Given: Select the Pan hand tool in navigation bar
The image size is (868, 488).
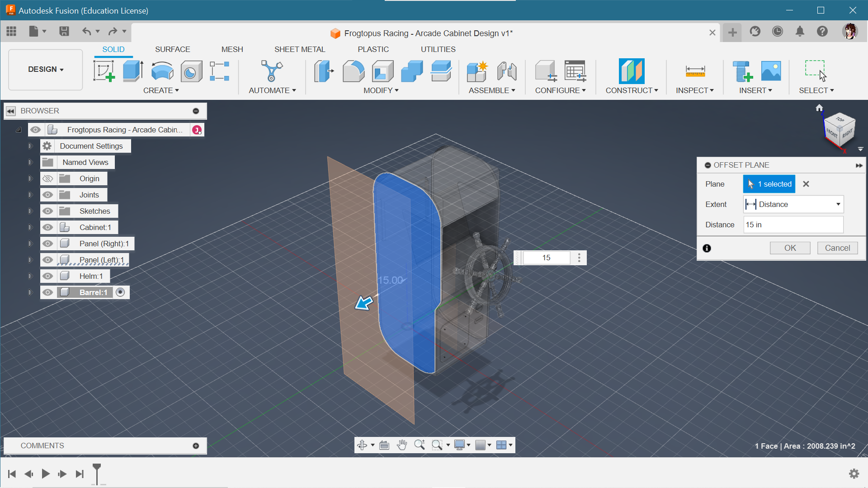Looking at the screenshot, I should (401, 445).
